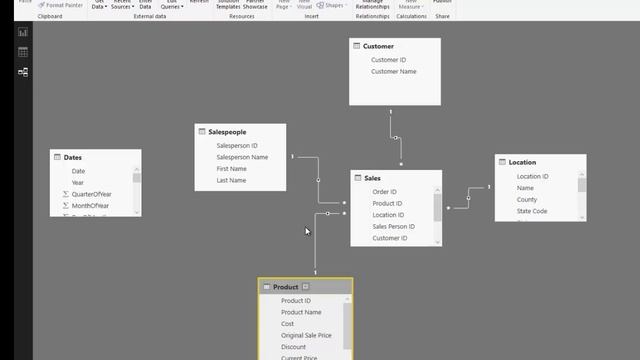Open the Get Data dropdown

point(99,5)
